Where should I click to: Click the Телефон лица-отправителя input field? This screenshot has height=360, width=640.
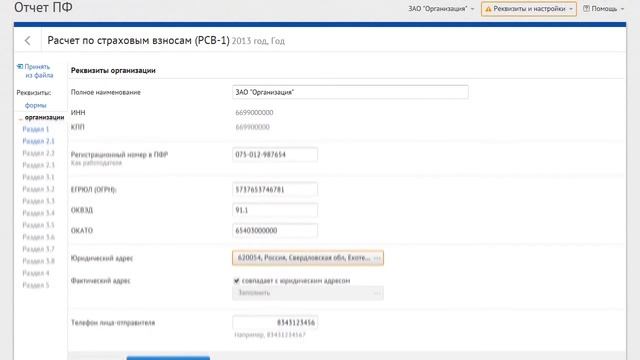(275, 322)
